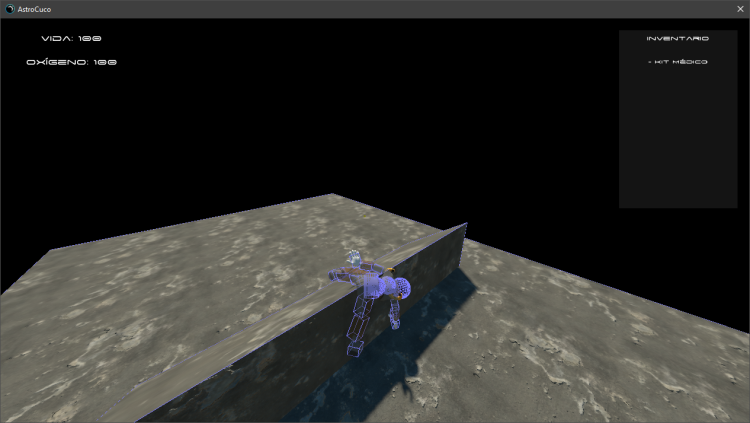
Task: Click the robot's short dangling arm
Action: (396, 313)
